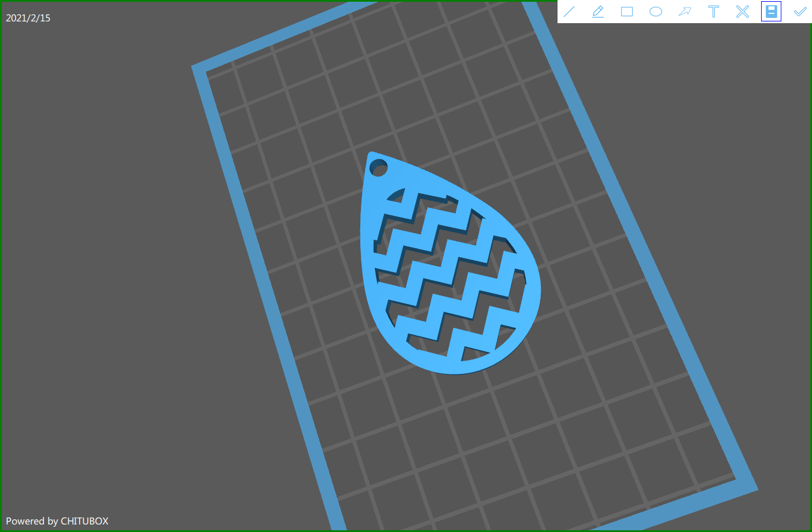
Task: Activate the Arrow annotation tool
Action: (685, 12)
